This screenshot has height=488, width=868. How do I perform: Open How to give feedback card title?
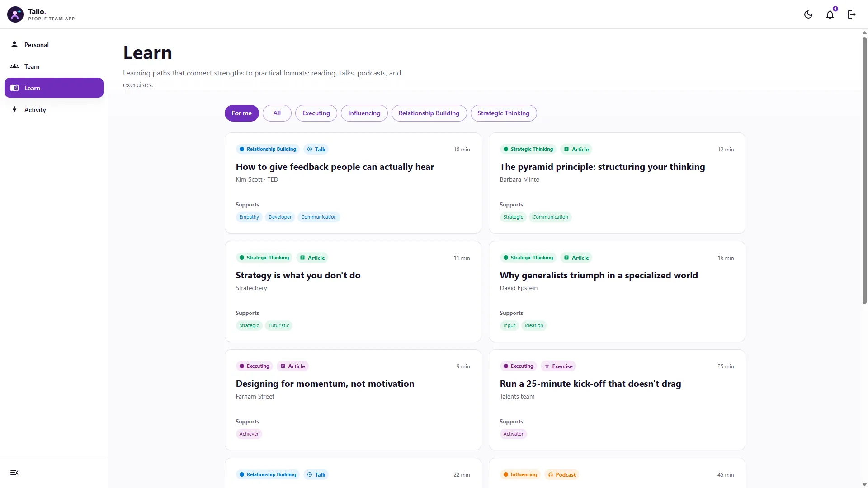tap(335, 167)
